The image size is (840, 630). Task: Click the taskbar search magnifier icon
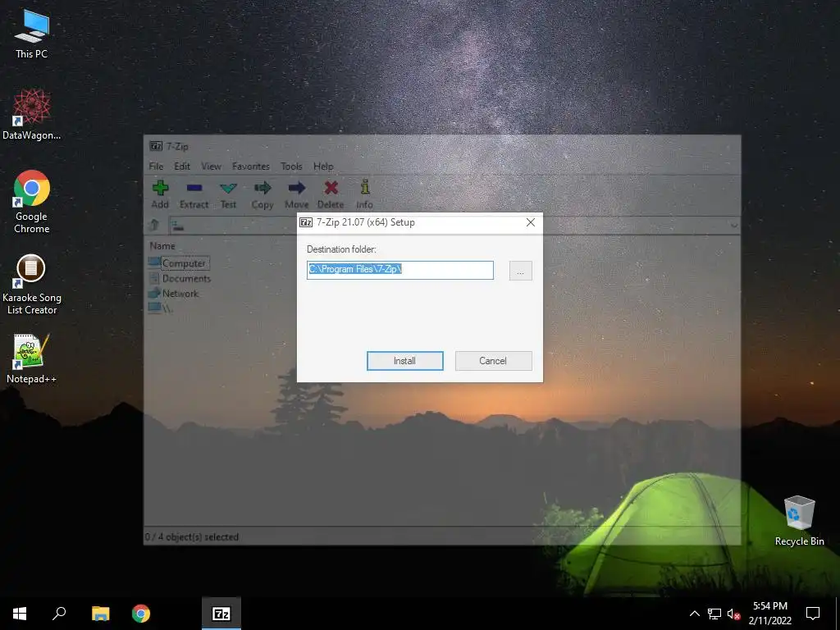click(x=59, y=614)
